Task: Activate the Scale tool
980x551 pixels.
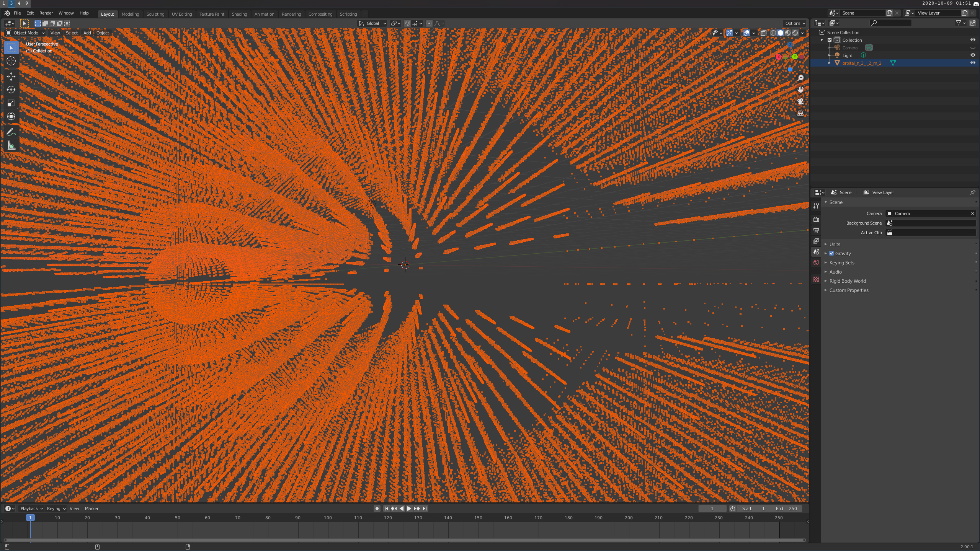Action: [x=11, y=103]
